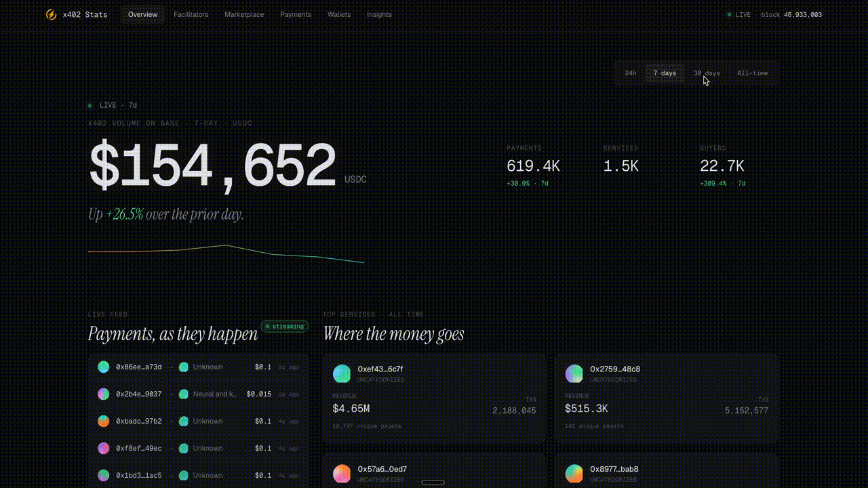Click the +309.4% · 7d buyers change
This screenshot has width=868, height=488.
[x=723, y=184]
